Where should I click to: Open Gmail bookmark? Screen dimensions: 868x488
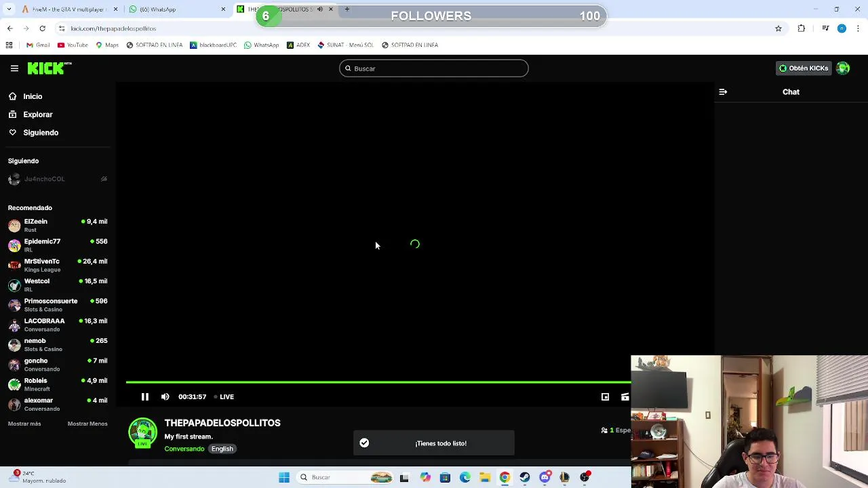point(38,45)
